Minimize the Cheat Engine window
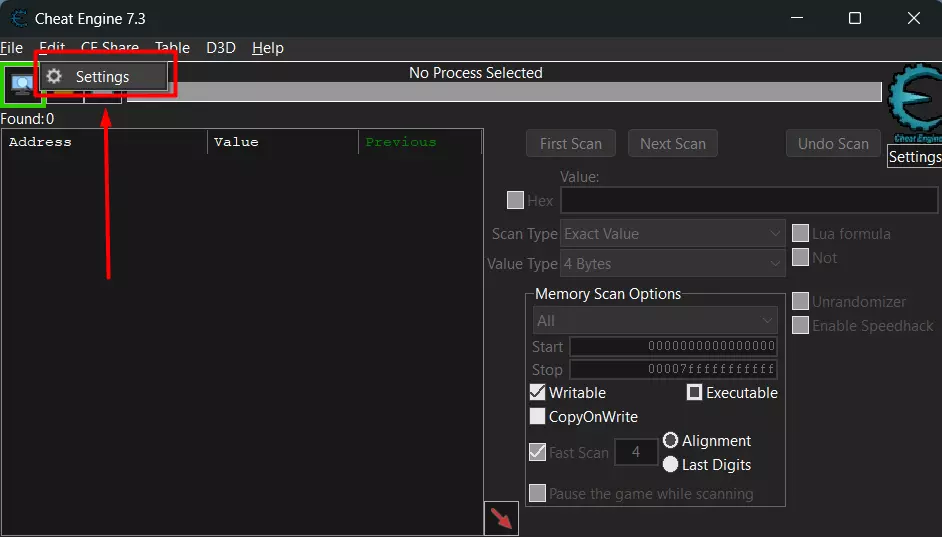 (x=797, y=19)
